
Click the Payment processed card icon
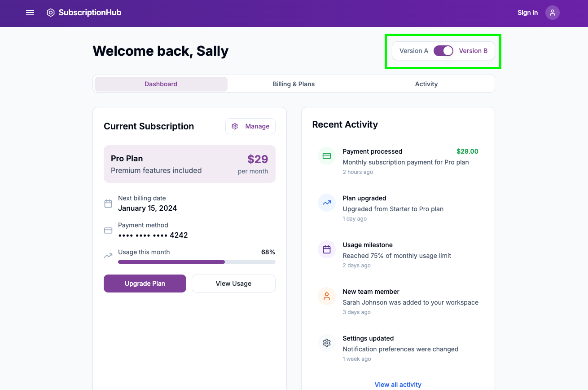[327, 156]
